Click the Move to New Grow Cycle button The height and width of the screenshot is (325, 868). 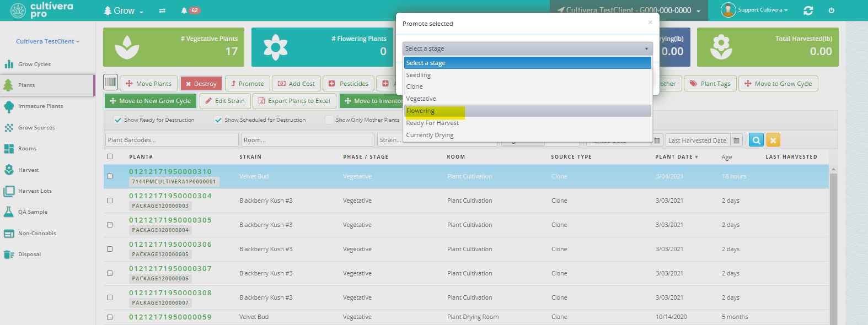pos(151,101)
